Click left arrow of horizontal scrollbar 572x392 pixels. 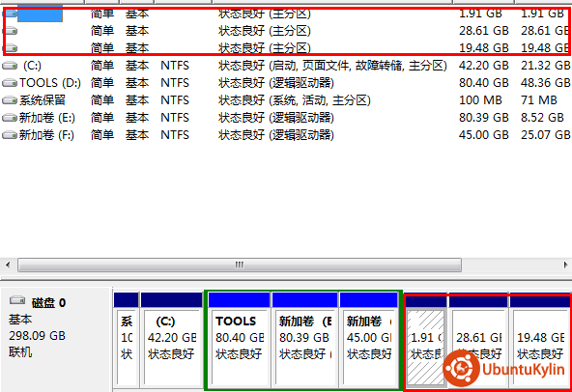(x=8, y=266)
